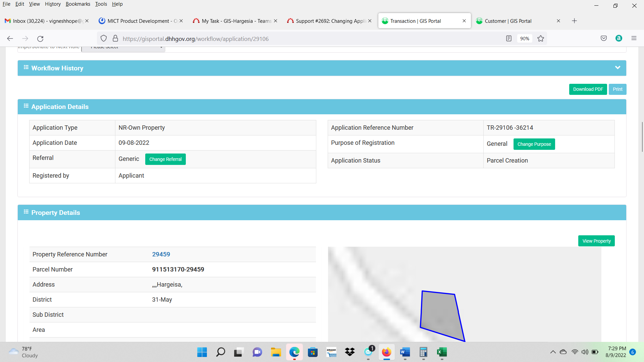Screen dimensions: 644x362
Task: Reload the current page
Action: point(40,39)
